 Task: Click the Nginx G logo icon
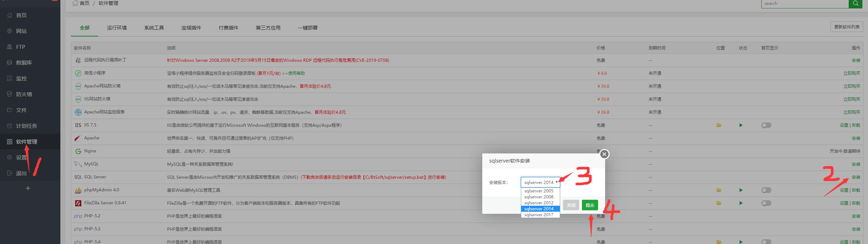coord(78,151)
